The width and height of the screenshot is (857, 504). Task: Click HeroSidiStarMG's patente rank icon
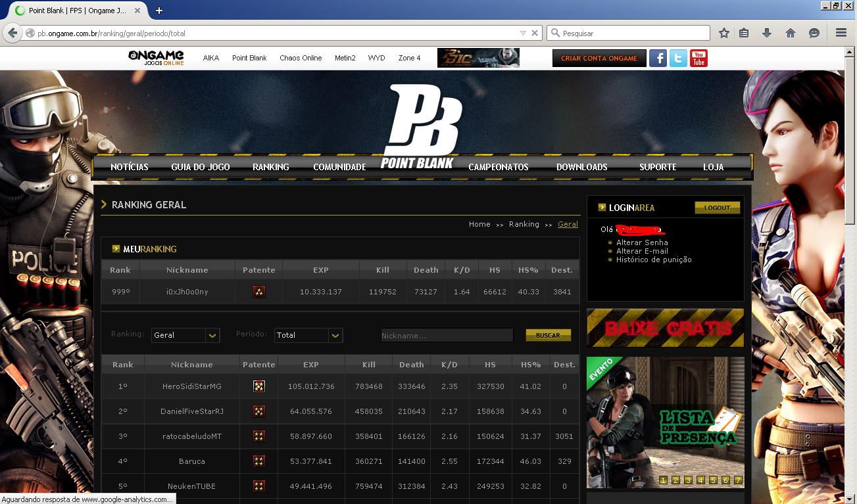[x=259, y=386]
